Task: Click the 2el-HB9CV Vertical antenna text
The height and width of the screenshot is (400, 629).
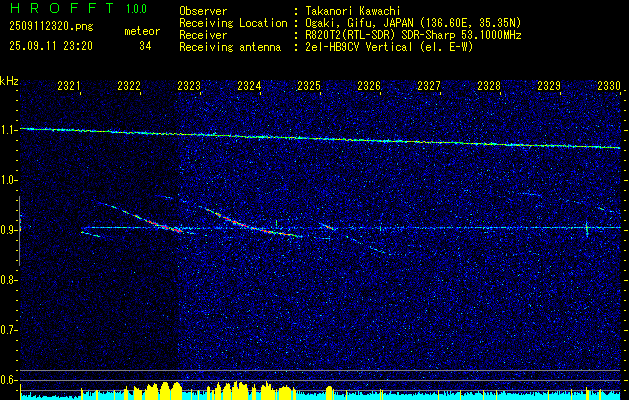Action: (x=388, y=47)
